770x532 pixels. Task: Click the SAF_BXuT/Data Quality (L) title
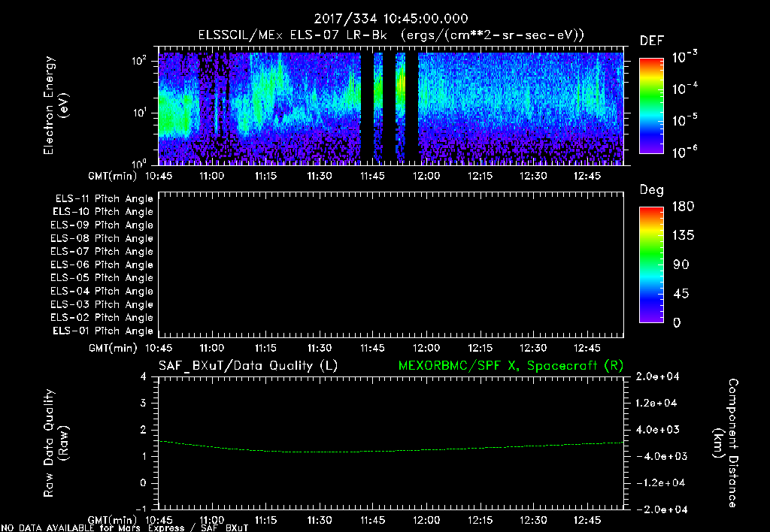pos(248,366)
